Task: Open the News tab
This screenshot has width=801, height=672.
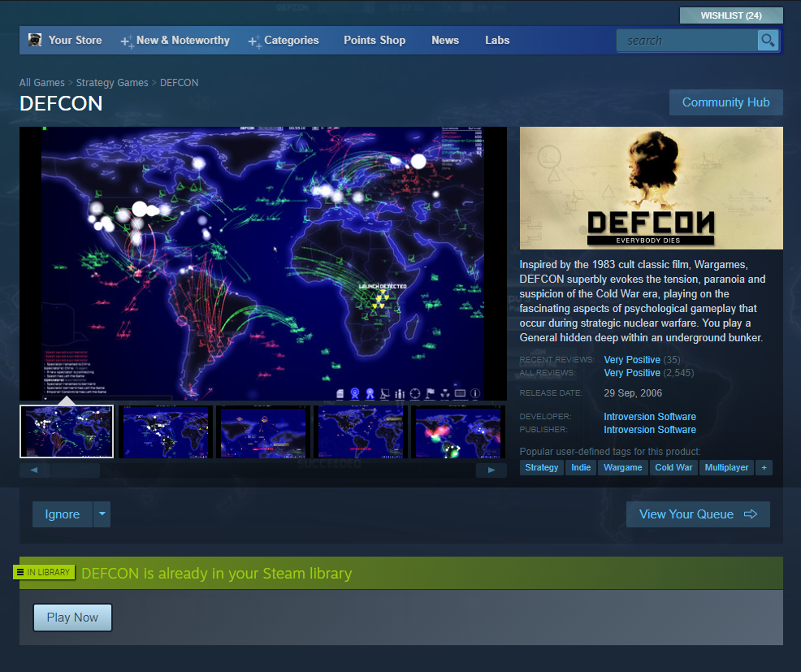Action: click(x=445, y=41)
